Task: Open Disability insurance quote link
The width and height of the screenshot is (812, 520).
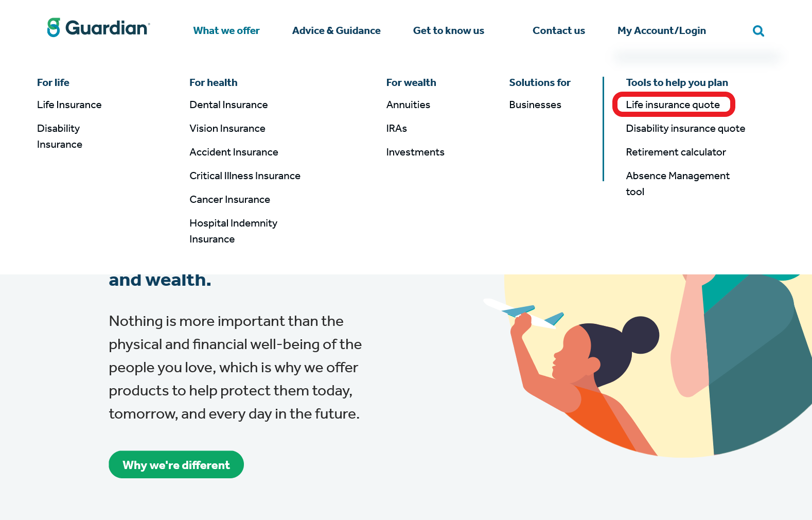Action: coord(685,128)
